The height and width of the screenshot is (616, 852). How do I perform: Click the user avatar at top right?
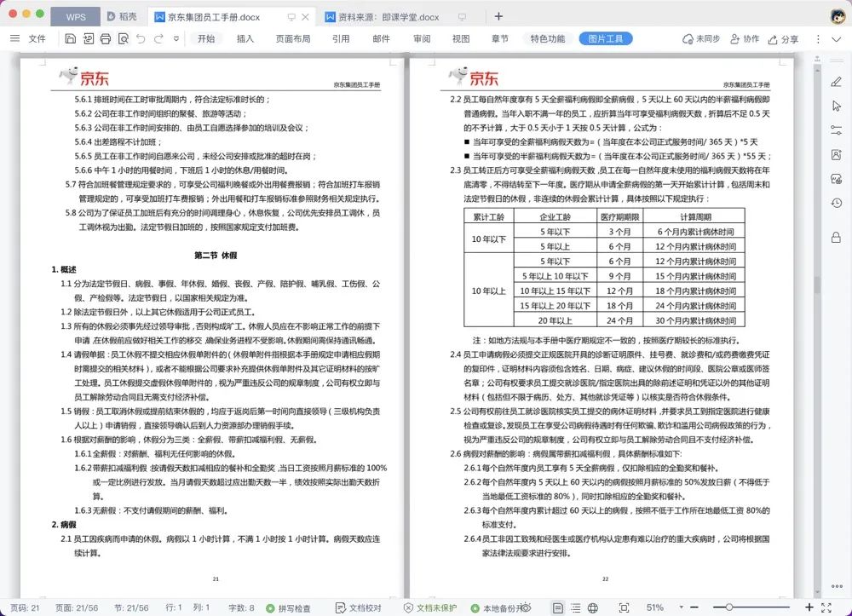coord(838,15)
